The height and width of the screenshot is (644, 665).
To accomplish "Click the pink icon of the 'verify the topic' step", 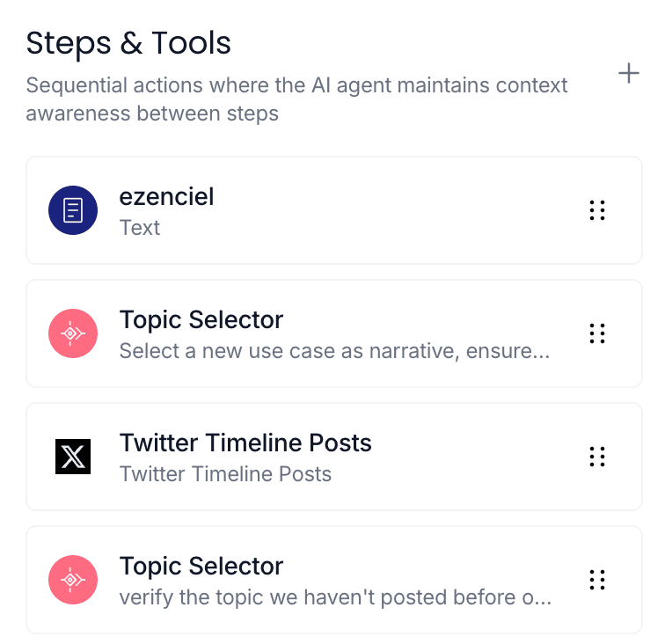I will click(73, 580).
